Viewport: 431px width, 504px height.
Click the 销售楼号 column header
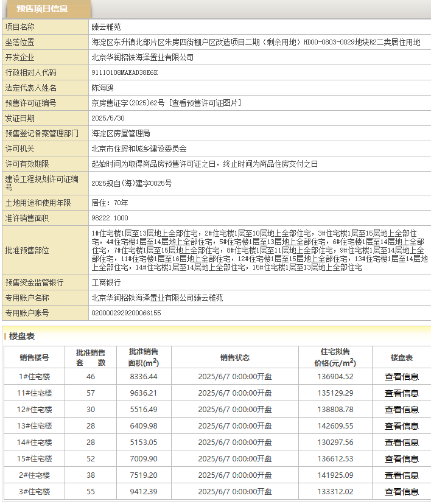[x=34, y=357]
